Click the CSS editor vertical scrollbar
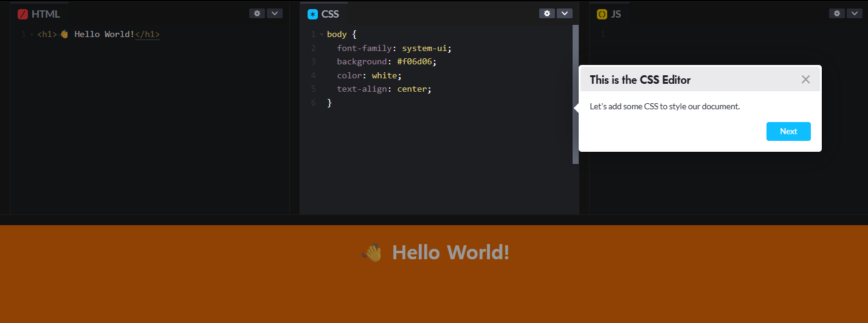Image resolution: width=868 pixels, height=323 pixels. pos(576,94)
